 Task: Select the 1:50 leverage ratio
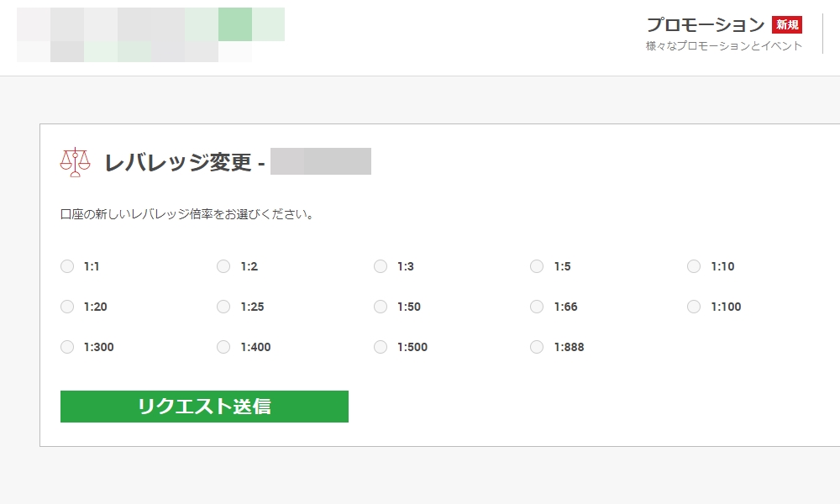(x=381, y=307)
